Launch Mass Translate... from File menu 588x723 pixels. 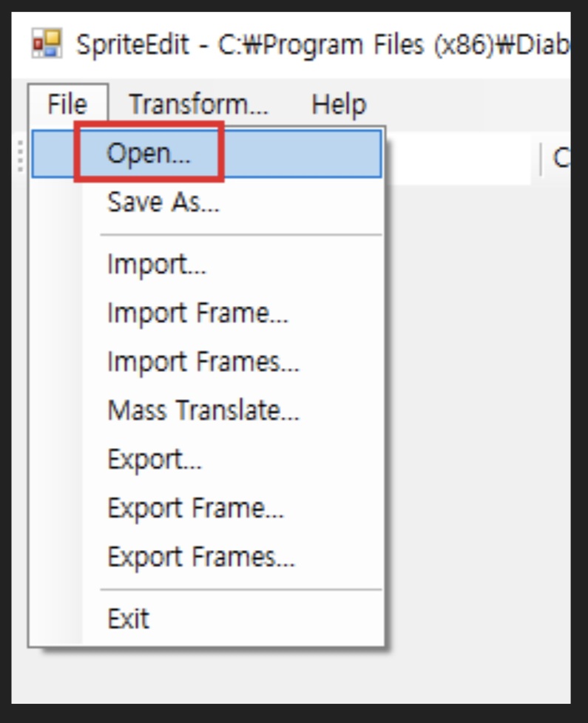pyautogui.click(x=203, y=410)
